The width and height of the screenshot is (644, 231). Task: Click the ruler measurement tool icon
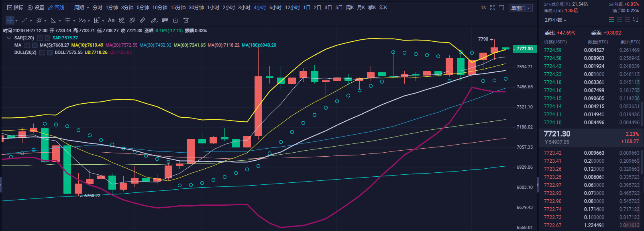point(143,20)
